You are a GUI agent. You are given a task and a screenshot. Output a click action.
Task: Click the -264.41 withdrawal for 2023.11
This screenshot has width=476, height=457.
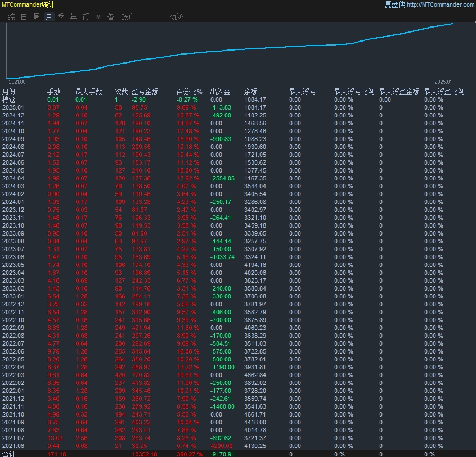[221, 218]
